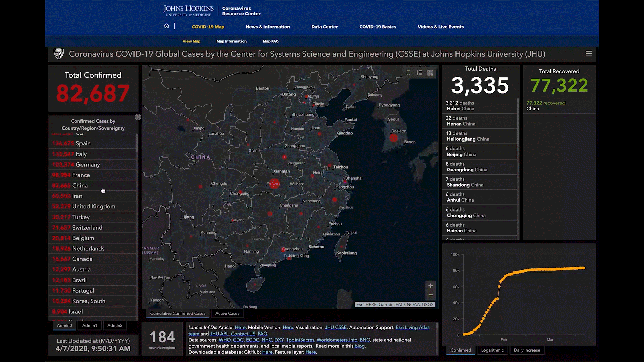This screenshot has width=644, height=362.
Task: Select Turkey in the country list
Action: click(x=92, y=217)
